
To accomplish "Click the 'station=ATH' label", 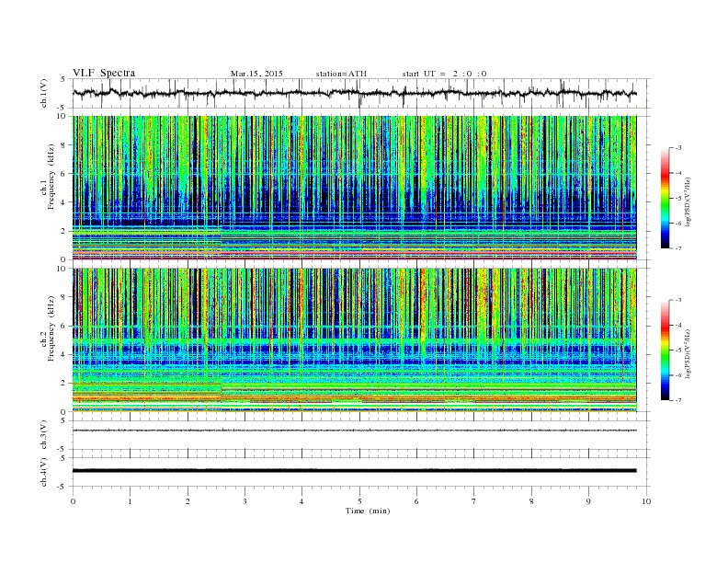I will [x=341, y=74].
